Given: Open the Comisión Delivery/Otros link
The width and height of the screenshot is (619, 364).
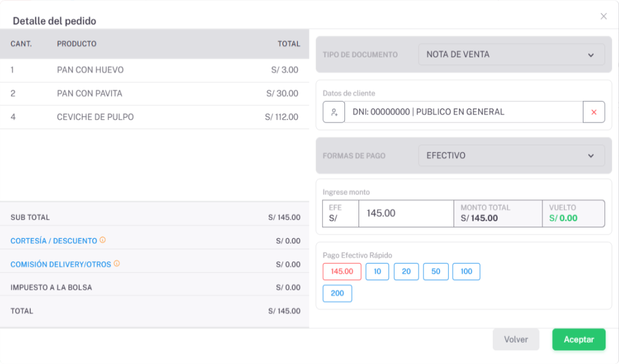Looking at the screenshot, I should [x=61, y=264].
